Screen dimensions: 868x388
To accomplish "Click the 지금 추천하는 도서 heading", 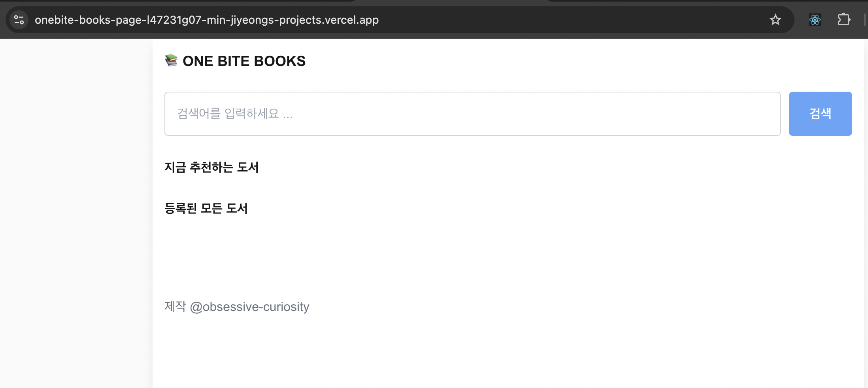I will (211, 167).
